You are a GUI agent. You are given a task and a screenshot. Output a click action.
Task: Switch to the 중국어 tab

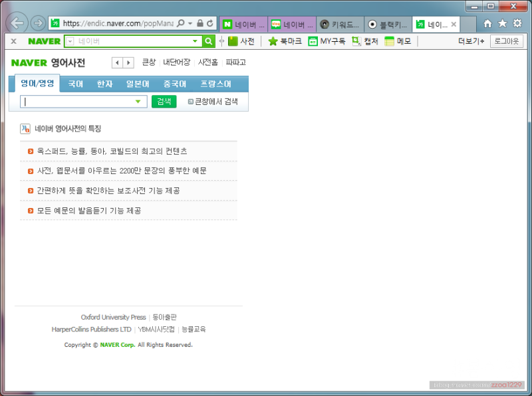[174, 84]
